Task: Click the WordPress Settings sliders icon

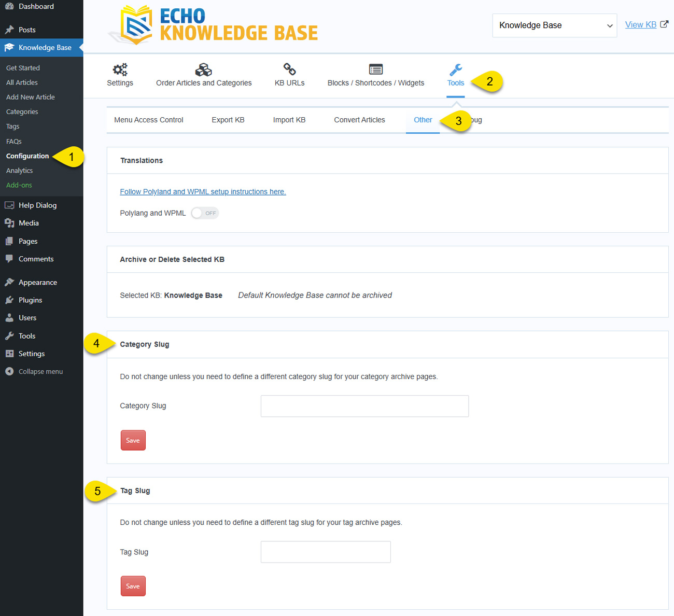Action: click(9, 354)
